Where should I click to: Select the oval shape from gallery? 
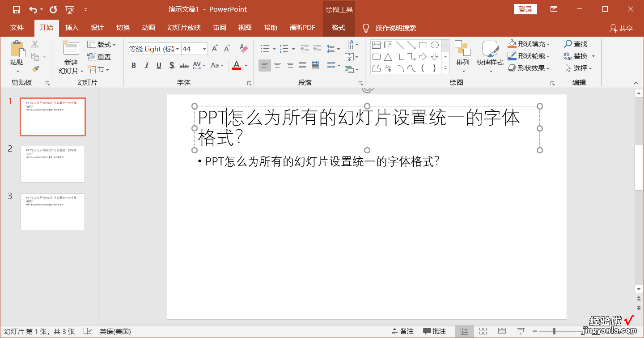tap(434, 45)
